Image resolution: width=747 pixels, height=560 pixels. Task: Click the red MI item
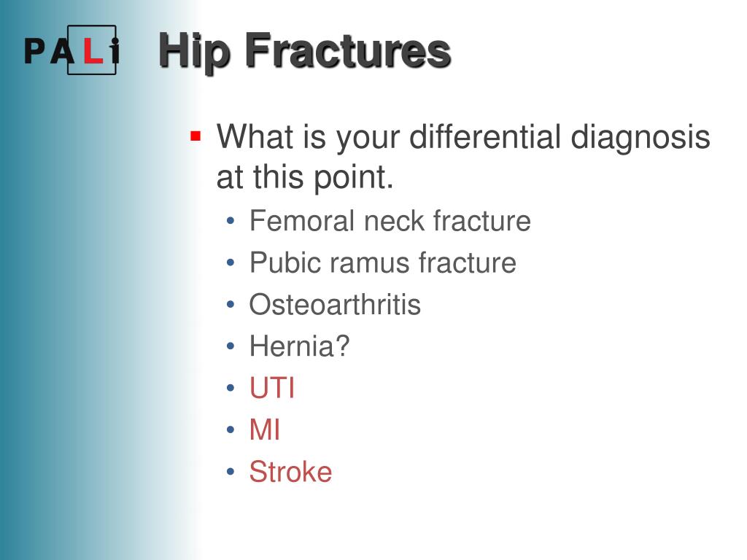(x=264, y=429)
